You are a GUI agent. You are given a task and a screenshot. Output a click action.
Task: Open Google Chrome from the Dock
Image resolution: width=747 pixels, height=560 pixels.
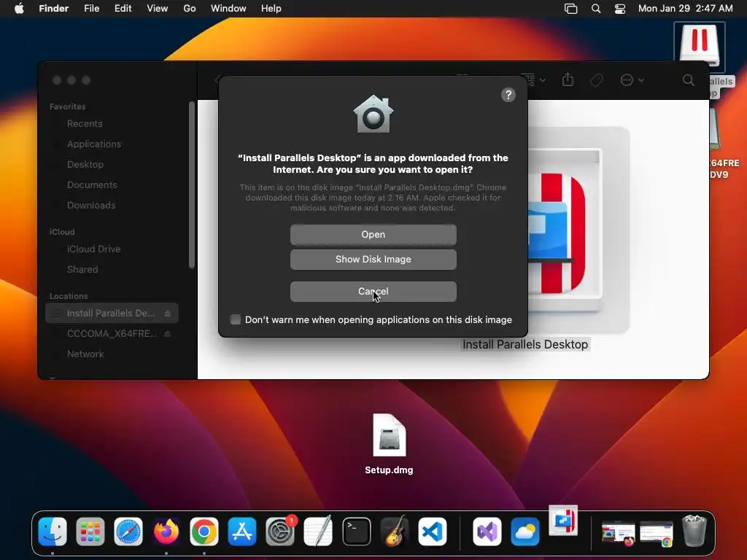(x=204, y=532)
